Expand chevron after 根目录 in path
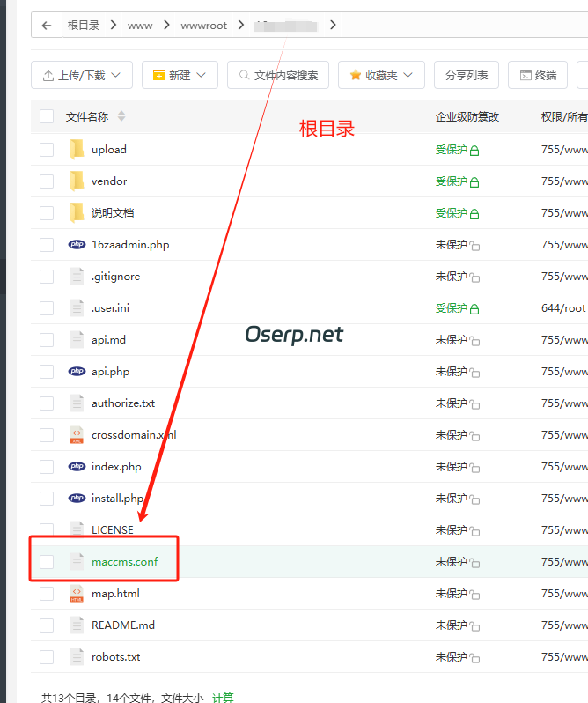588x703 pixels. (114, 25)
